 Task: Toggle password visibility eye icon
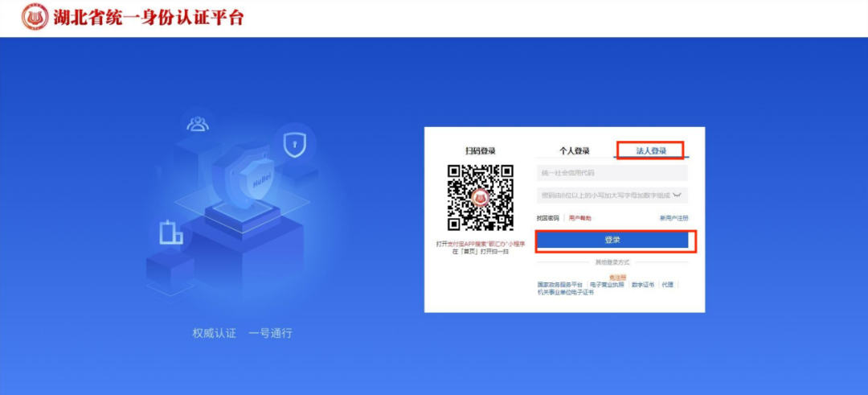click(x=679, y=195)
